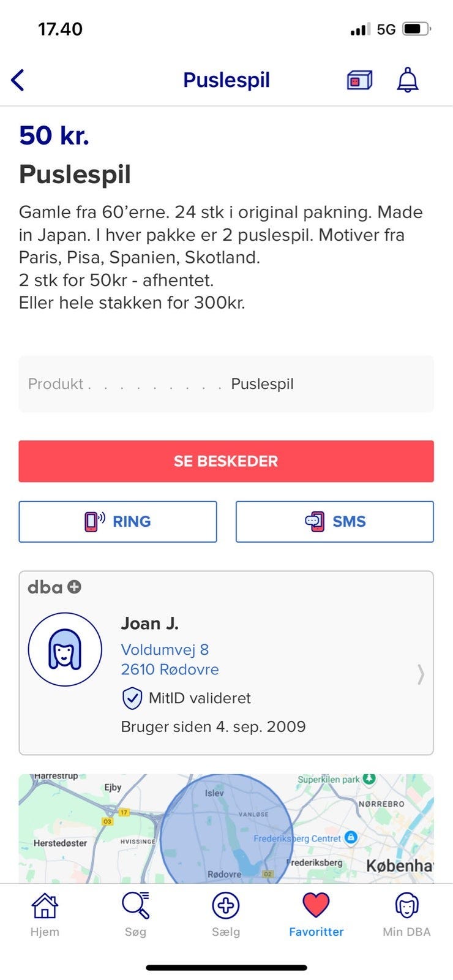Open the Sælg tab

pyautogui.click(x=226, y=914)
